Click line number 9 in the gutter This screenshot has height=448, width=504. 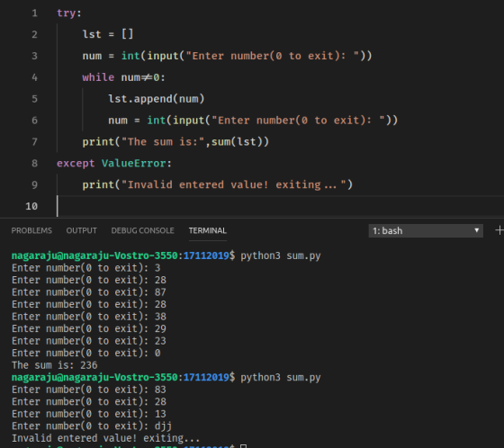[34, 184]
